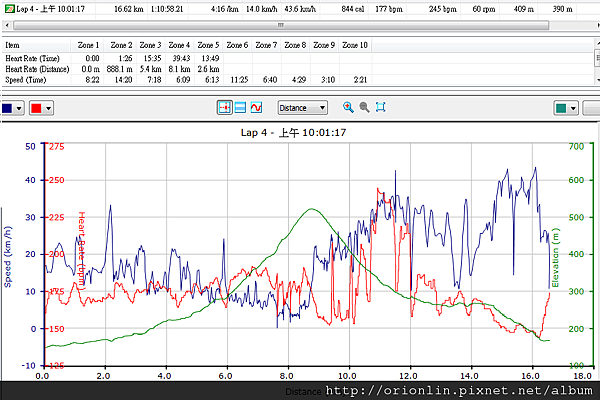Toggle the red curve smoothing icon
Screen dimensions: 600x400
click(256, 108)
